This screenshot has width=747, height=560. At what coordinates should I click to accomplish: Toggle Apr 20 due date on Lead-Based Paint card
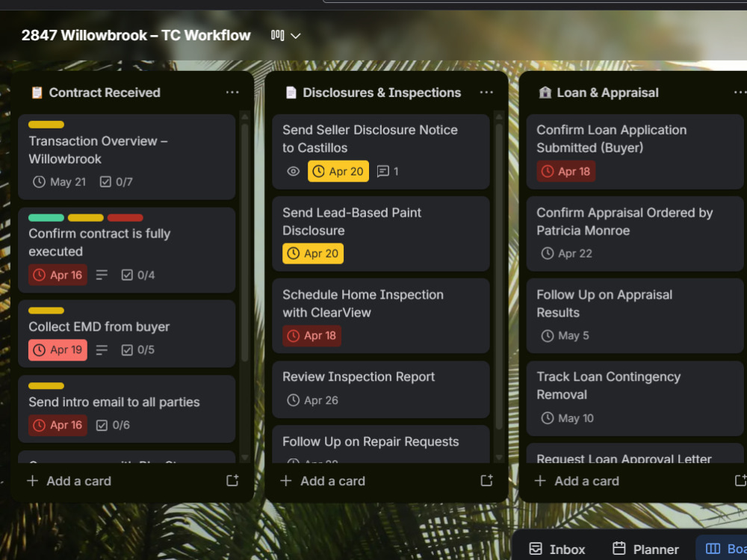click(x=313, y=253)
